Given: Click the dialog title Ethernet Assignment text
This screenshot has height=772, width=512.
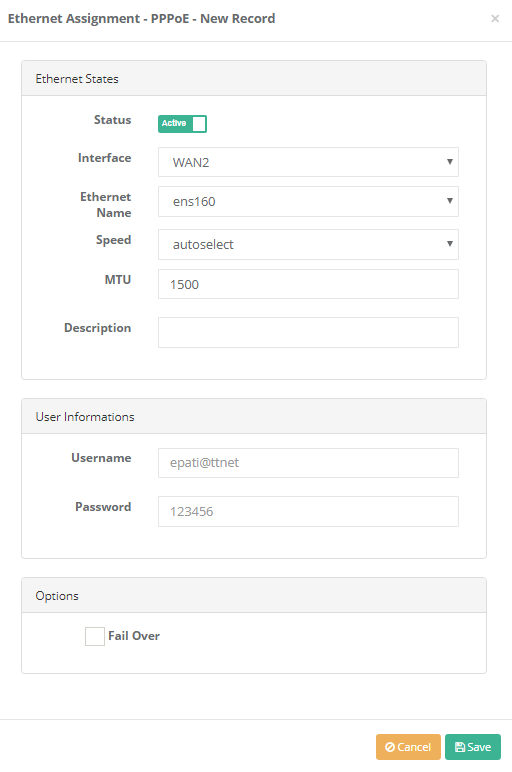Looking at the screenshot, I should [74, 19].
